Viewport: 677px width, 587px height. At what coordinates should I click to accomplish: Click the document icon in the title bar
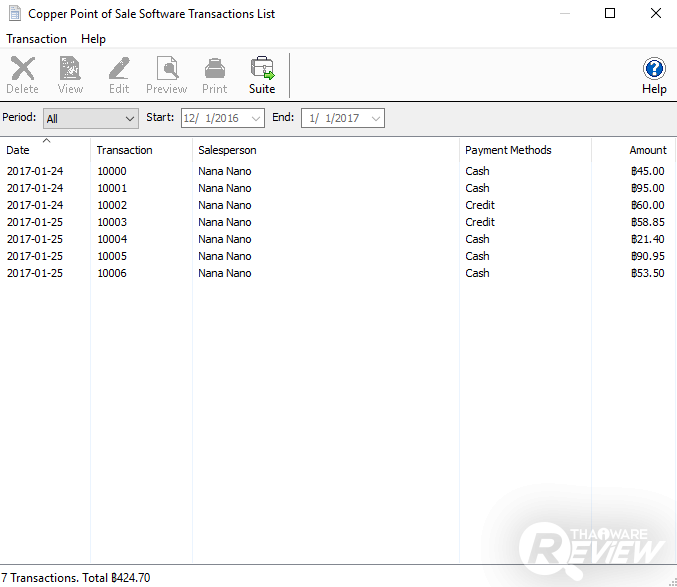coord(15,14)
